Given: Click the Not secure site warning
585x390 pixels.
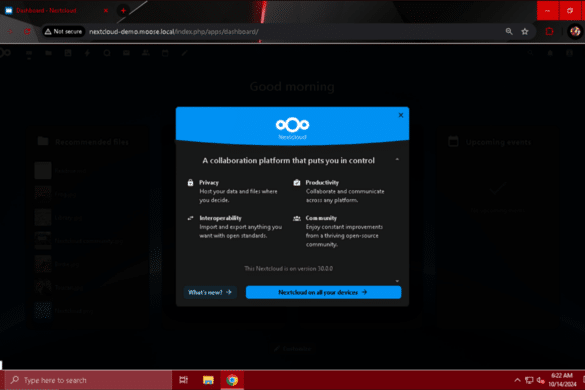Looking at the screenshot, I should click(x=63, y=32).
